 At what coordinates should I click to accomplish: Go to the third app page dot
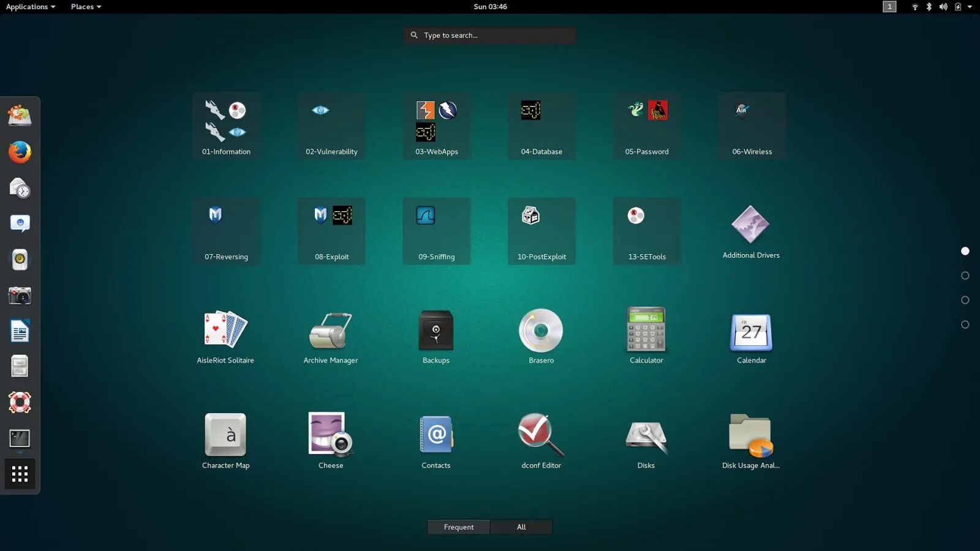click(x=965, y=300)
